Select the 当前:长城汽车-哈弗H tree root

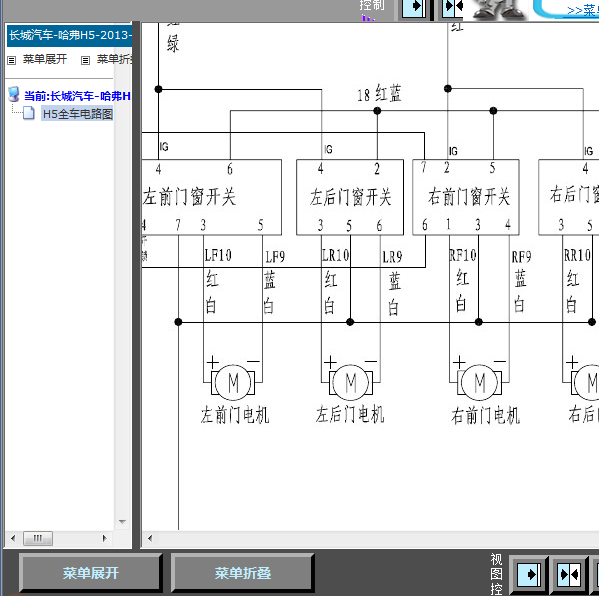tap(77, 96)
